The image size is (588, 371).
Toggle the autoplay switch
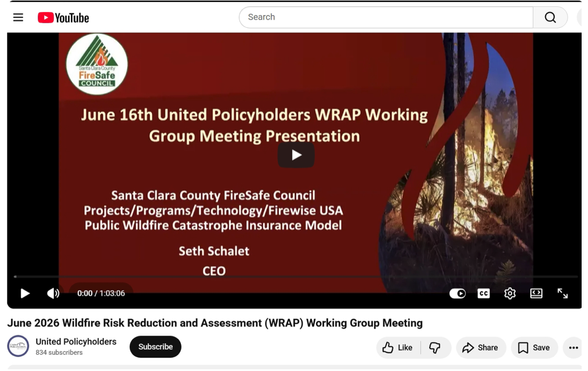point(458,293)
